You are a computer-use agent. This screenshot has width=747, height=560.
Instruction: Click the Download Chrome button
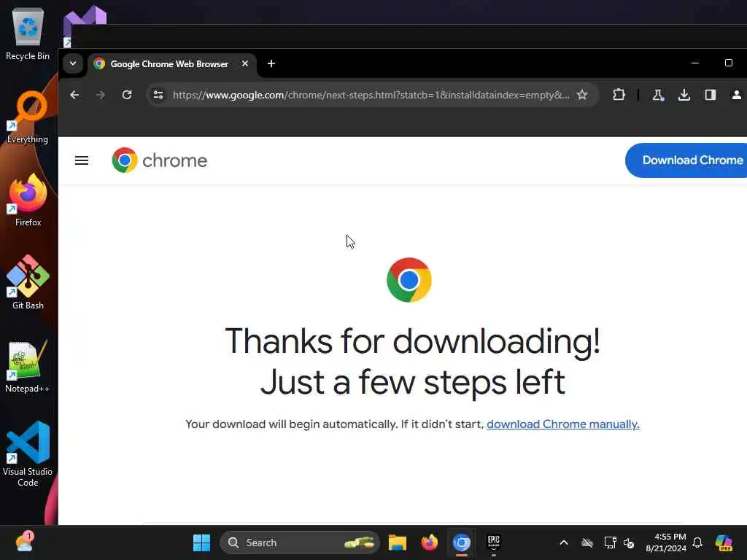tap(686, 160)
